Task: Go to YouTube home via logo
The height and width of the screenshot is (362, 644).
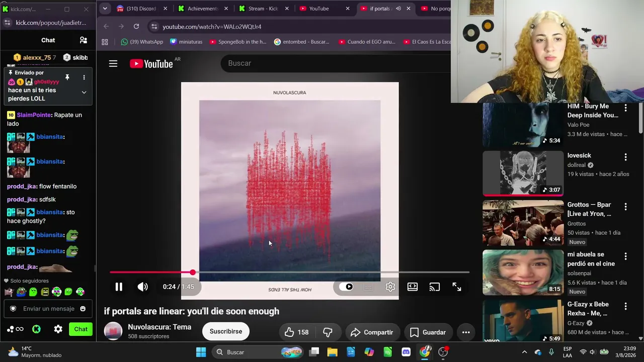Action: coord(151,63)
